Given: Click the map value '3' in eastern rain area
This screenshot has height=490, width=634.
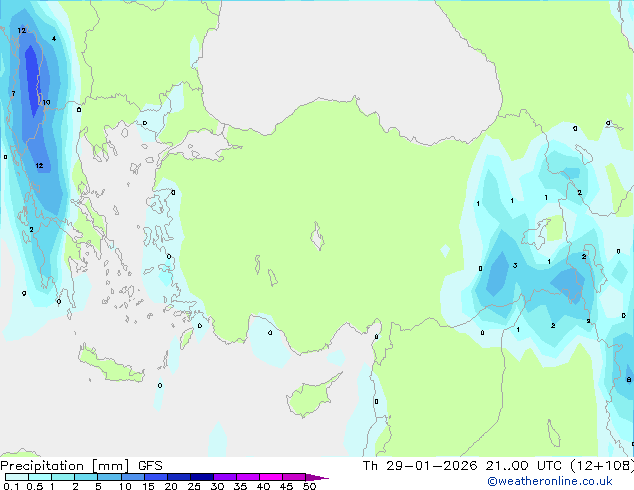Looking at the screenshot, I should point(515,266).
